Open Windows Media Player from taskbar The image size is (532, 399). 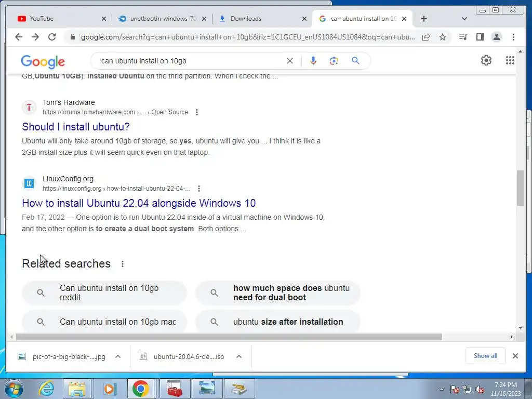tap(109, 389)
